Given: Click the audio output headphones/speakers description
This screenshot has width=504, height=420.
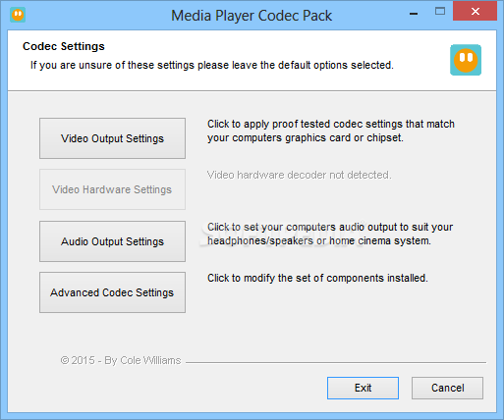Looking at the screenshot, I should pyautogui.click(x=330, y=234).
